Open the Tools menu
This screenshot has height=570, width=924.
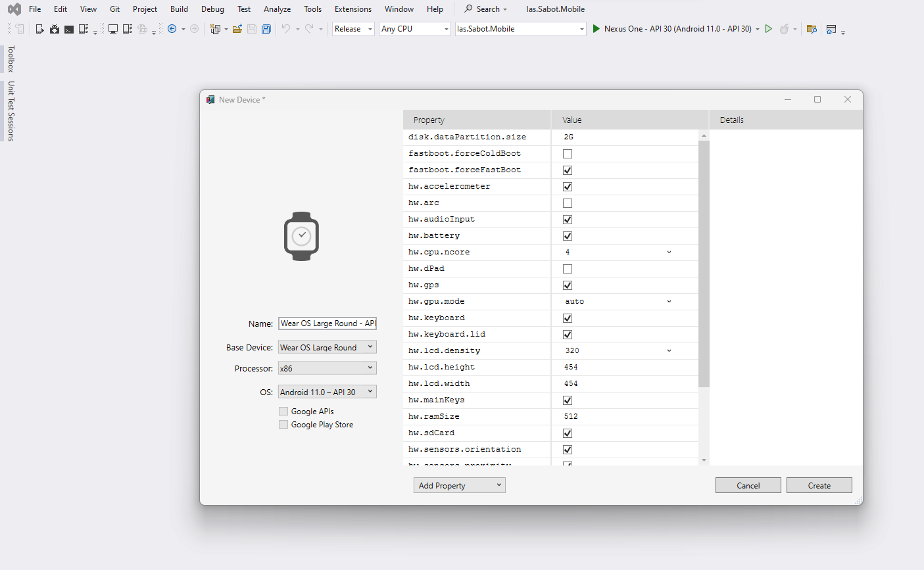(313, 9)
